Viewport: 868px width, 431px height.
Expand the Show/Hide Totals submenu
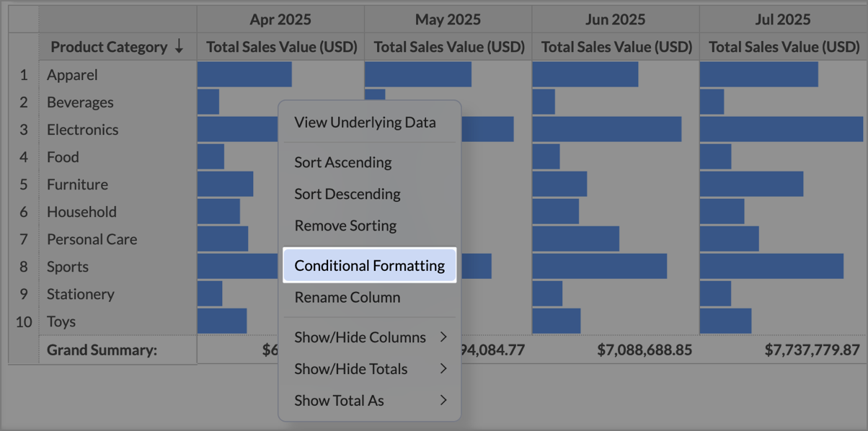370,369
